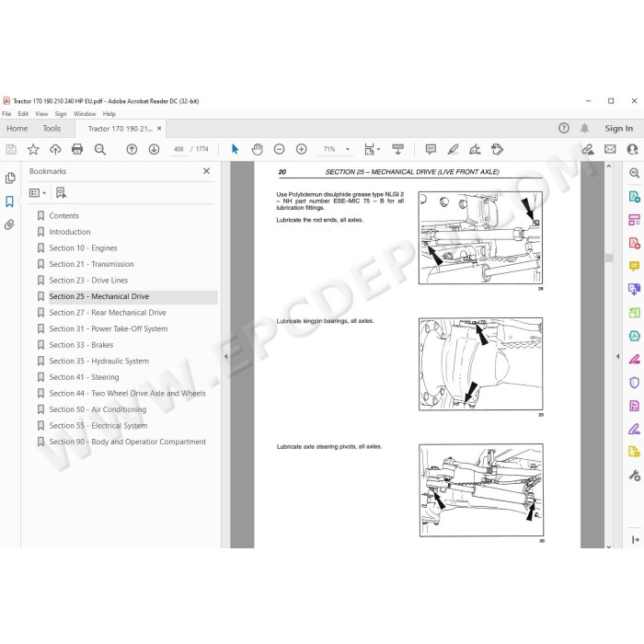Select Section 55 - Electrical System bookmark
Screen dimensions: 644x644
(98, 425)
